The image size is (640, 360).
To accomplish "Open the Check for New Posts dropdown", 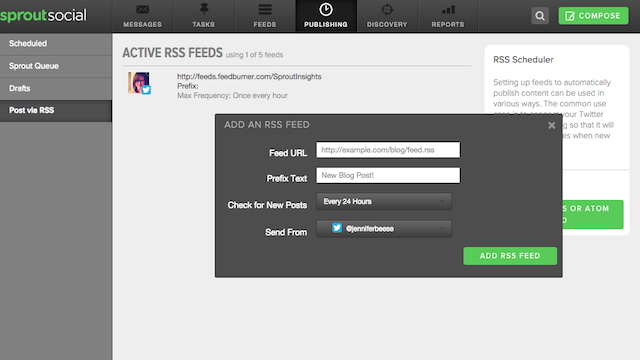I will (384, 202).
